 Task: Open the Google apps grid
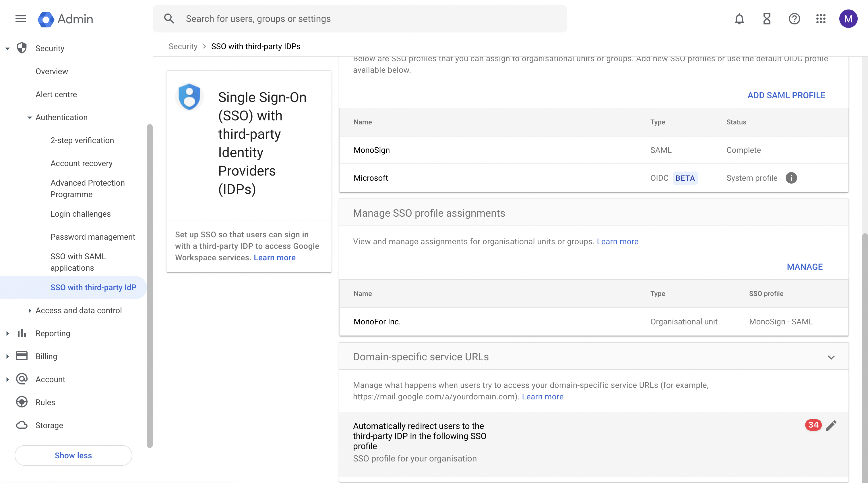[x=821, y=19]
